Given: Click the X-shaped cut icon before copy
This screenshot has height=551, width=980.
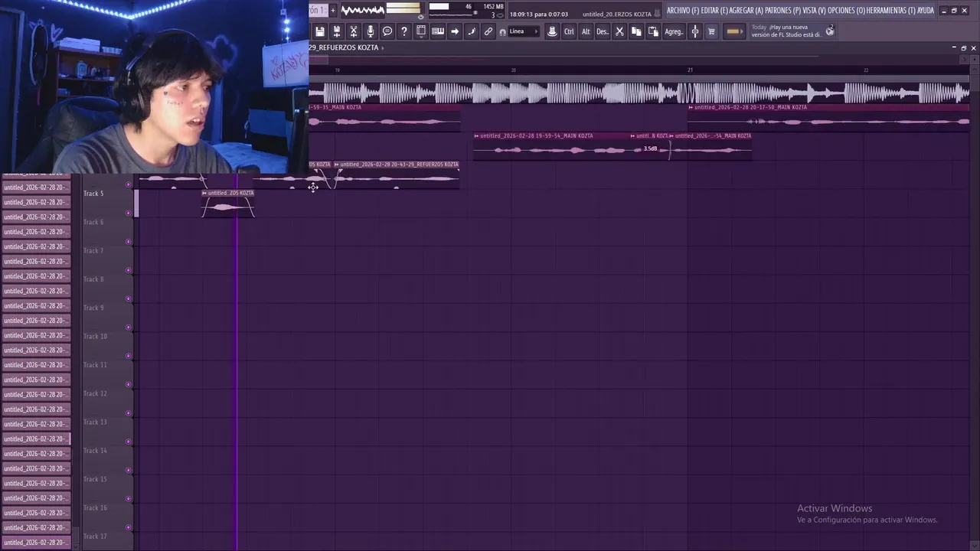Looking at the screenshot, I should (619, 31).
